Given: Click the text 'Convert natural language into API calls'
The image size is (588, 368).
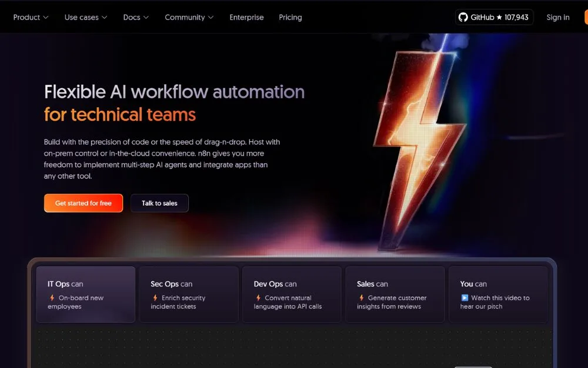Looking at the screenshot, I should click(x=288, y=302).
